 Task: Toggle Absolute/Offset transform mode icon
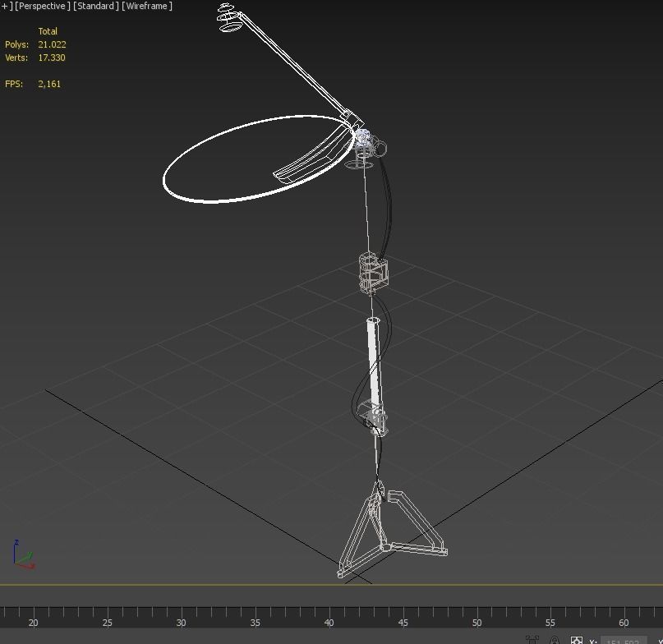pyautogui.click(x=577, y=640)
